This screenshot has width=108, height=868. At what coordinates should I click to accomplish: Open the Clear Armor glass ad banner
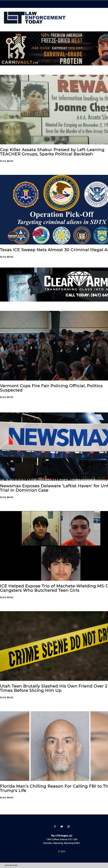tap(54, 284)
